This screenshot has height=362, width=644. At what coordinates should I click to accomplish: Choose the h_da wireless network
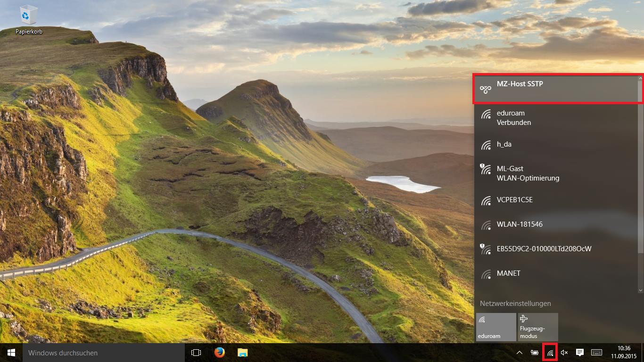click(x=556, y=144)
